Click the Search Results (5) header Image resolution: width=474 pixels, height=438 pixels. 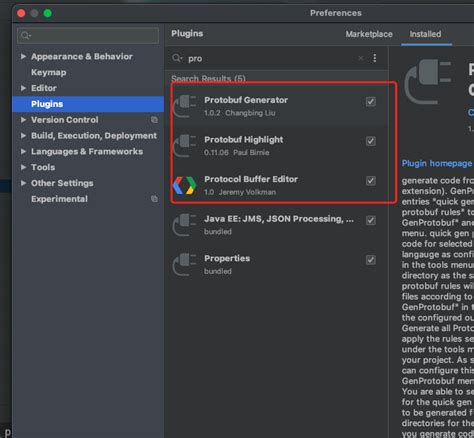point(208,79)
